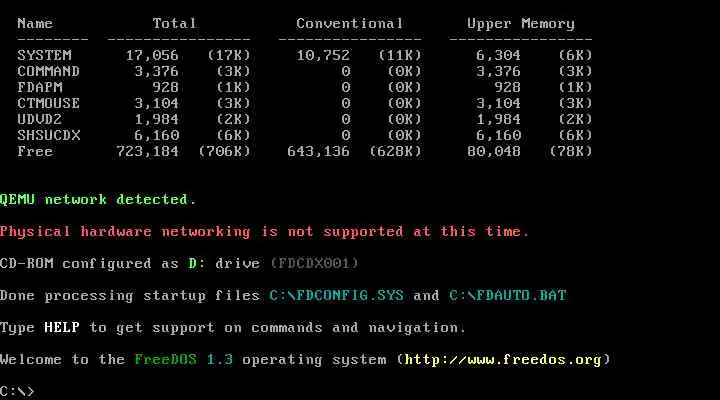Click the C:\> command prompt

click(17, 391)
